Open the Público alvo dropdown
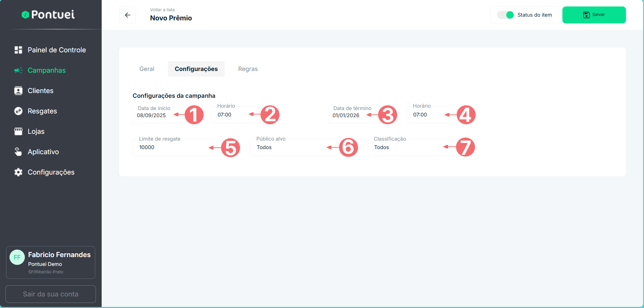This screenshot has height=308, width=644. coord(289,147)
